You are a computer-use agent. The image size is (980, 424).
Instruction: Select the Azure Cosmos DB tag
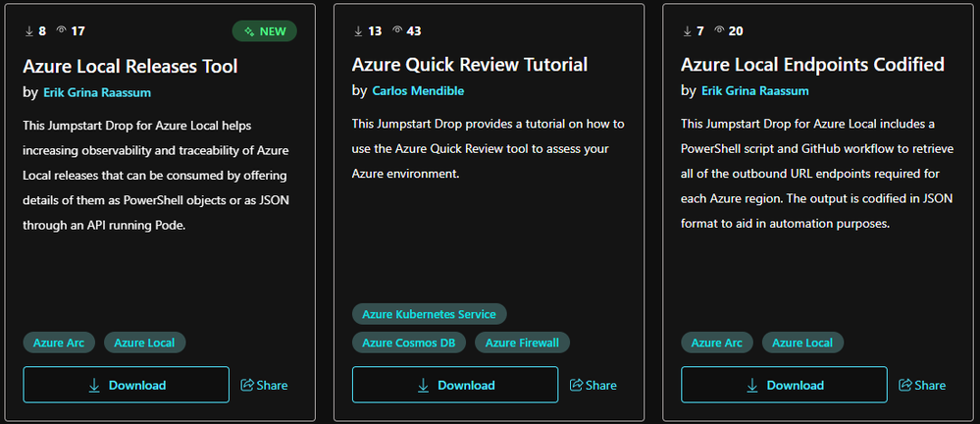[409, 343]
